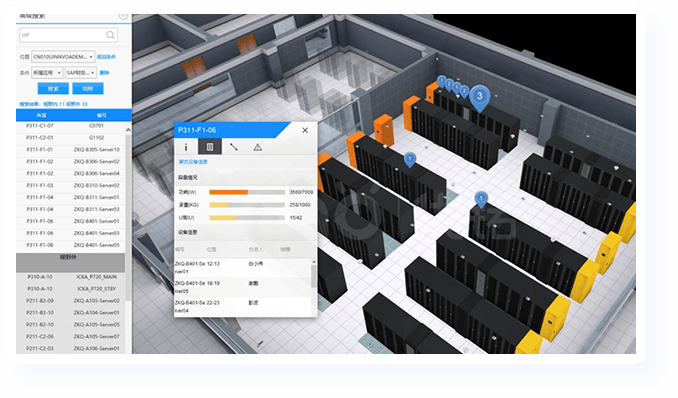Click the map pin on the second rack row
This screenshot has width=678, height=398.
pos(409,160)
